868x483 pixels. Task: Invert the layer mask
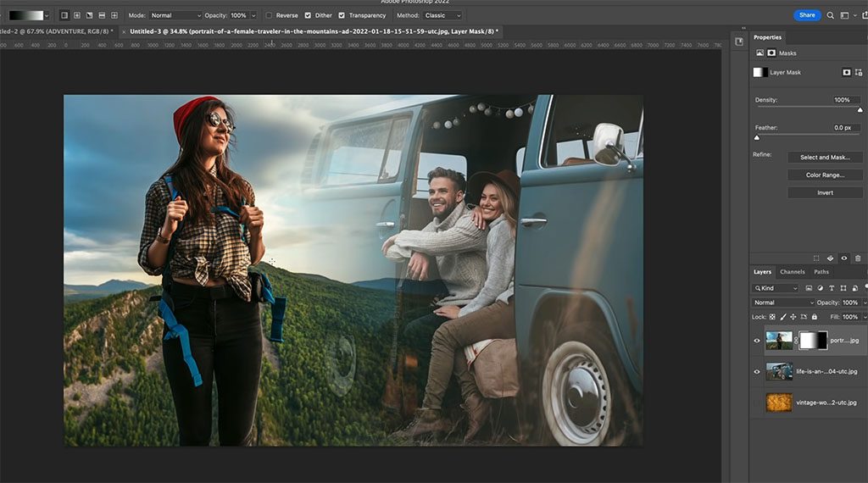tap(825, 192)
